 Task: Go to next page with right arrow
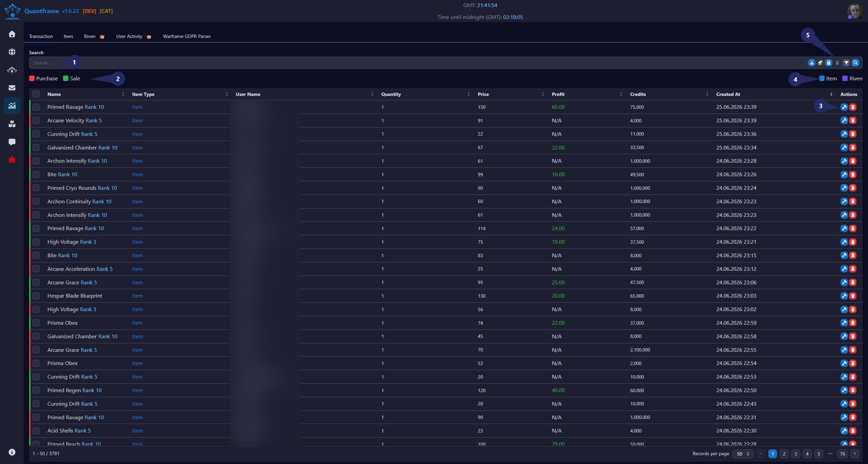855,454
